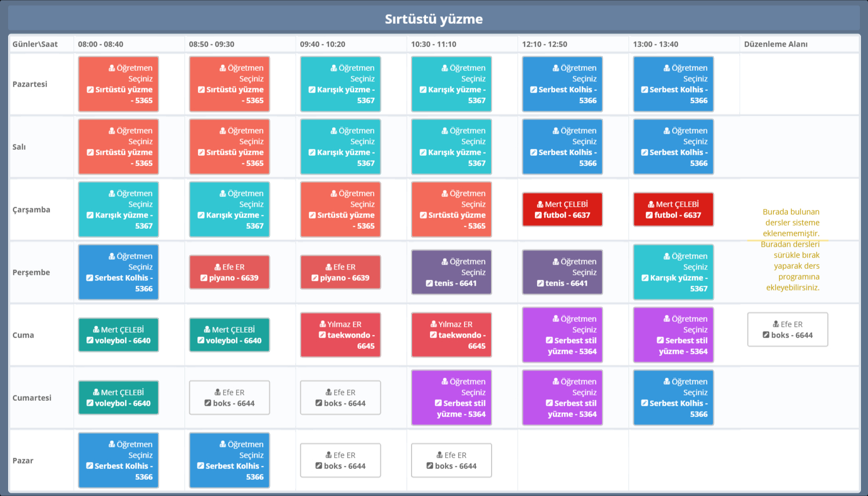The image size is (868, 496).
Task: Click the 08:00 - 08:40 column header
Action: click(101, 44)
